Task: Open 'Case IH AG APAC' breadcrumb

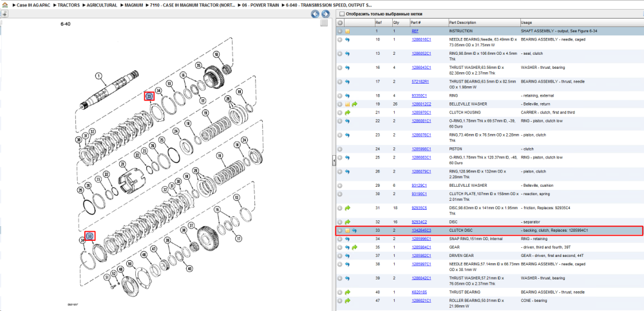Action: coord(33,5)
